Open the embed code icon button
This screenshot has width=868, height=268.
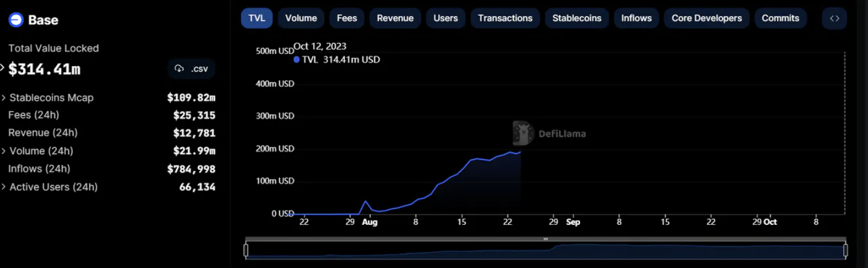coord(835,18)
